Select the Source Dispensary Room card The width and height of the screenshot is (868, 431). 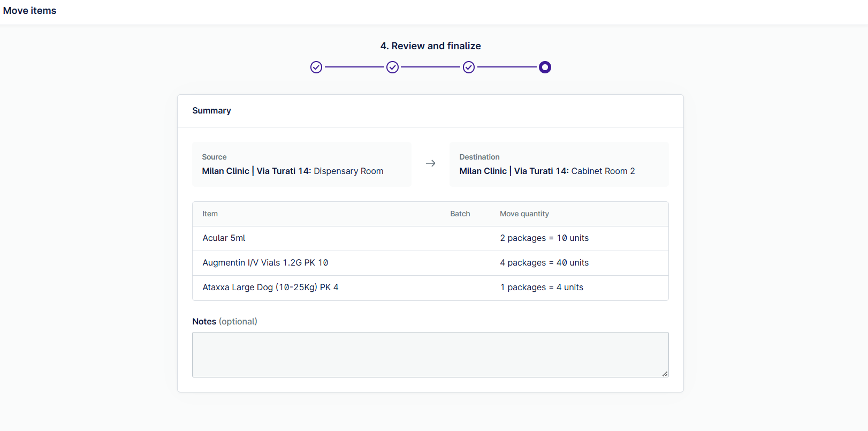(x=301, y=164)
